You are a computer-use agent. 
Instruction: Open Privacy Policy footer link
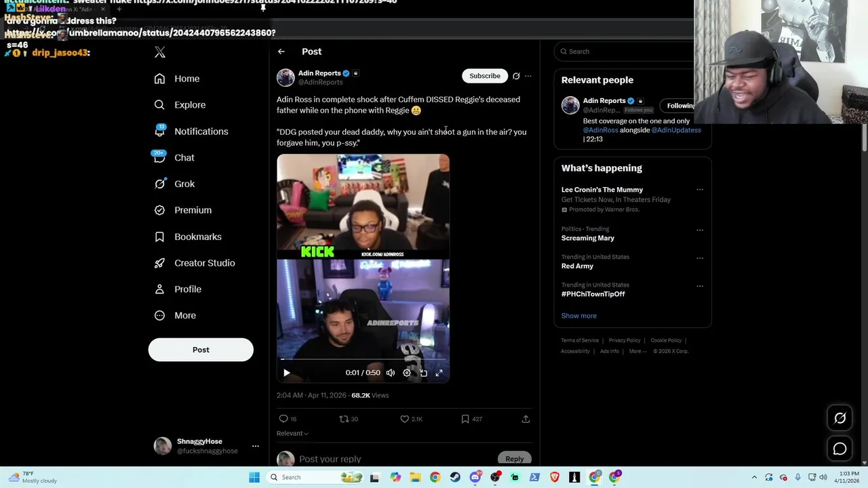(x=625, y=340)
